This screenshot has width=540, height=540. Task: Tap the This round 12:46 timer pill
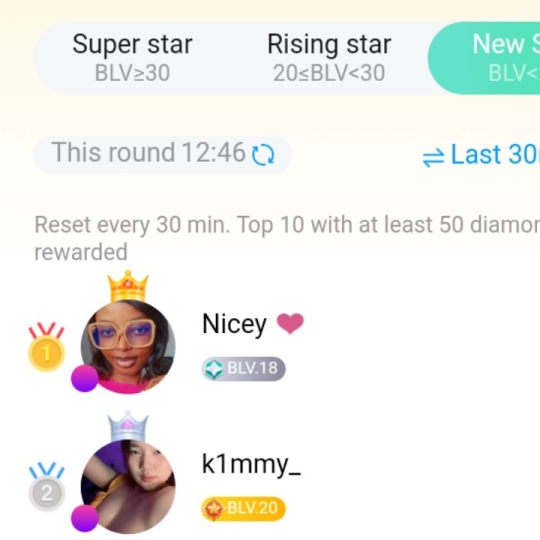coord(163,154)
